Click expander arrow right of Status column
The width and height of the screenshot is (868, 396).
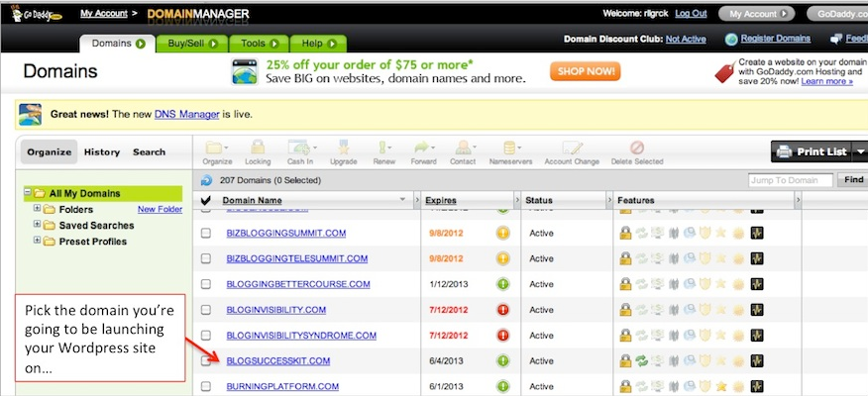point(609,200)
